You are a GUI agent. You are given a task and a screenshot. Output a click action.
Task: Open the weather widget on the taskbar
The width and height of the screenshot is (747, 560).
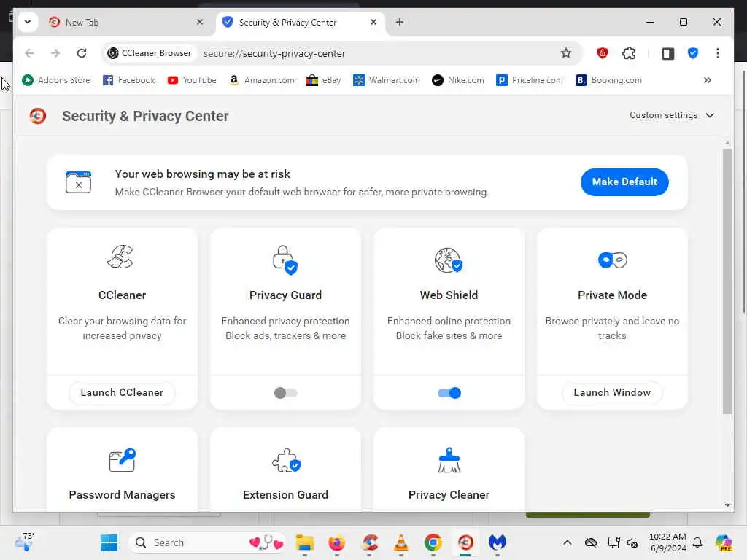[24, 542]
